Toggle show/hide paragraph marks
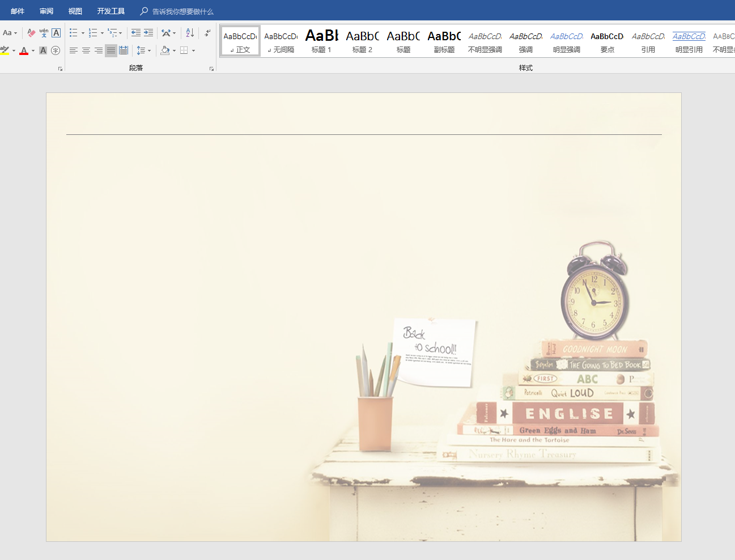735x560 pixels. 208,33
